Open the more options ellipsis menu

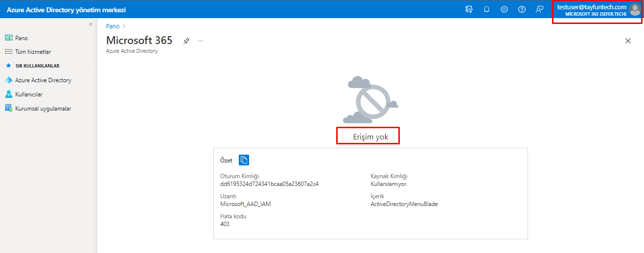click(x=201, y=41)
